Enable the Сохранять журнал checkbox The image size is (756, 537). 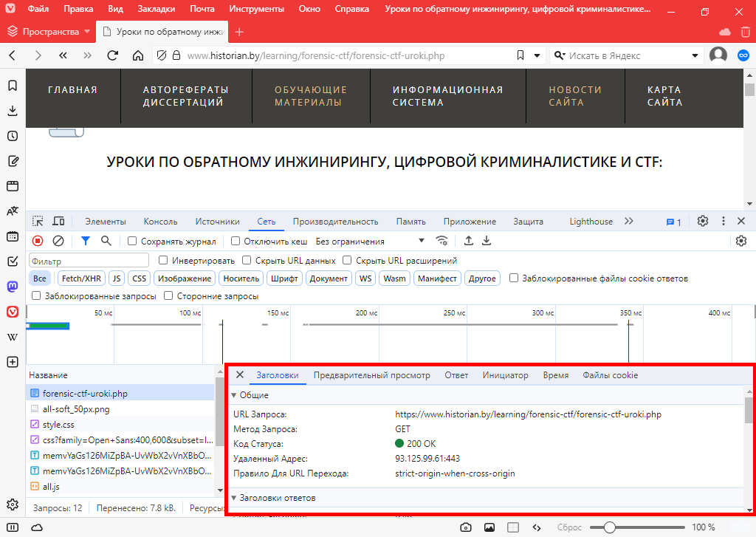coord(132,241)
